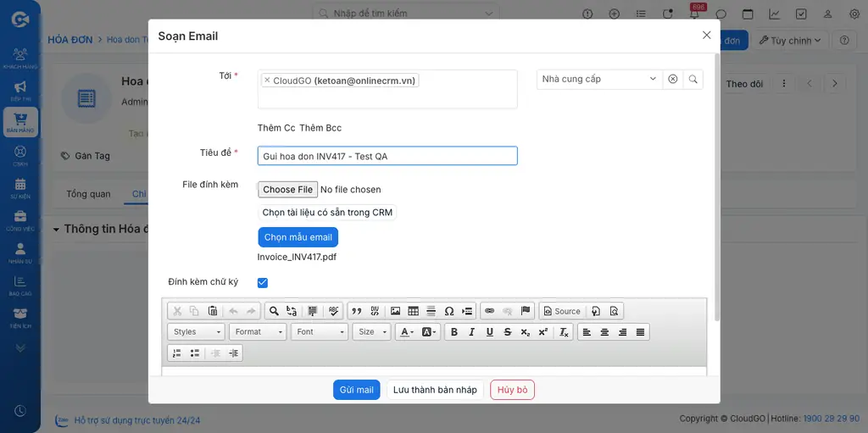Click the Choose File button

click(288, 189)
